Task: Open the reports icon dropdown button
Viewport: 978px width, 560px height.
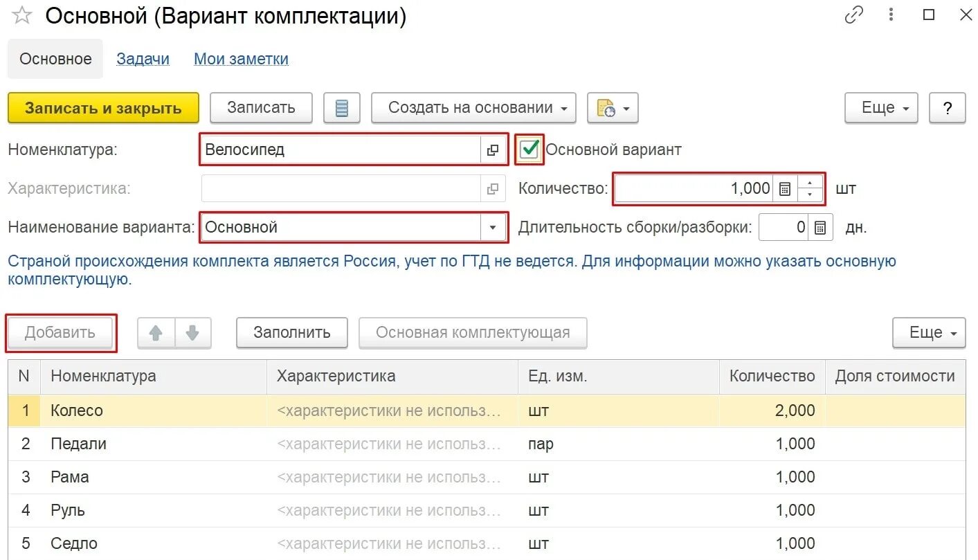Action: 613,108
